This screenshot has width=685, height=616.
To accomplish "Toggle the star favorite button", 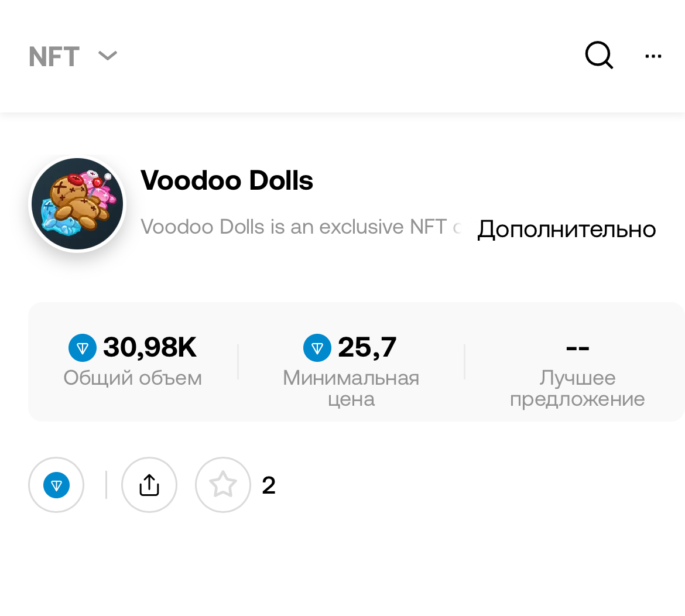I will pos(222,485).
